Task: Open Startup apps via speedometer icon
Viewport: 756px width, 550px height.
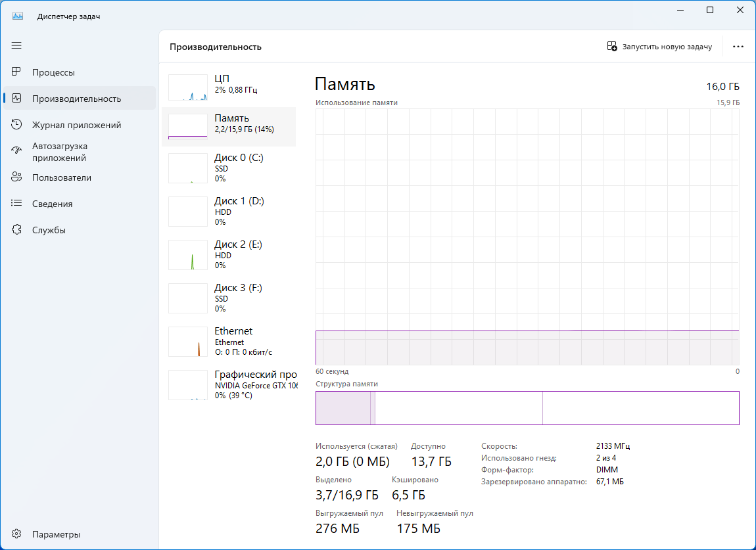Action: [17, 151]
